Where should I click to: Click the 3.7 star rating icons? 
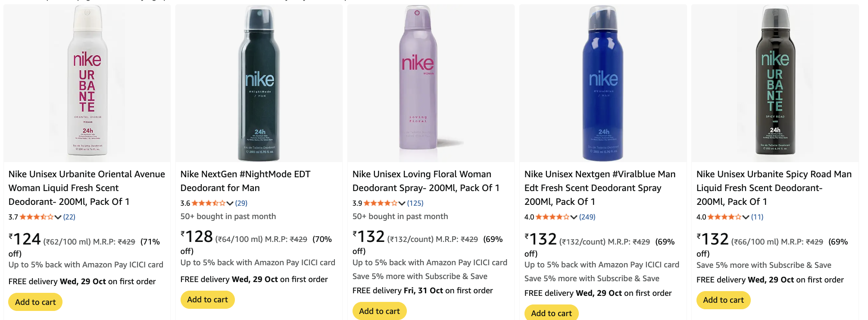click(x=37, y=217)
